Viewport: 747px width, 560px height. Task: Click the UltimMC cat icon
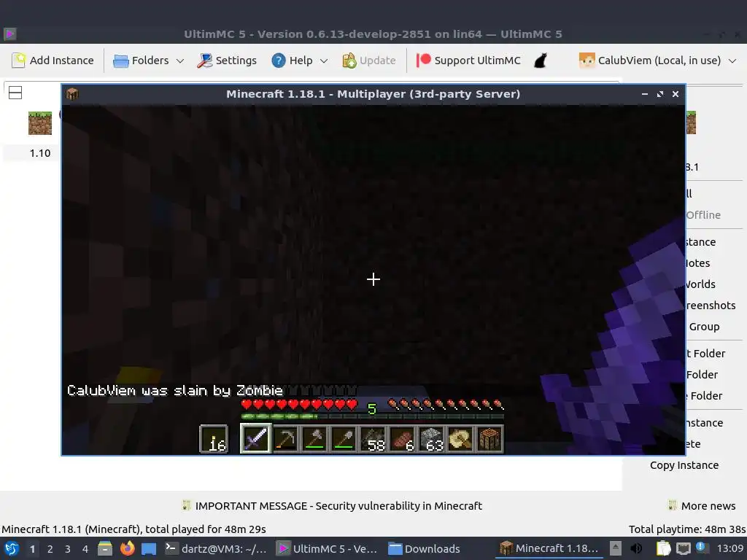(x=541, y=61)
